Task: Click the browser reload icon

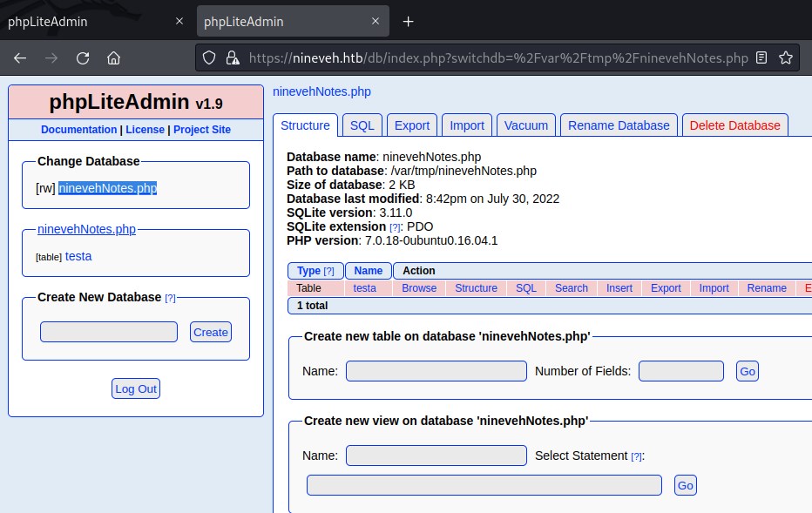Action: click(x=83, y=58)
